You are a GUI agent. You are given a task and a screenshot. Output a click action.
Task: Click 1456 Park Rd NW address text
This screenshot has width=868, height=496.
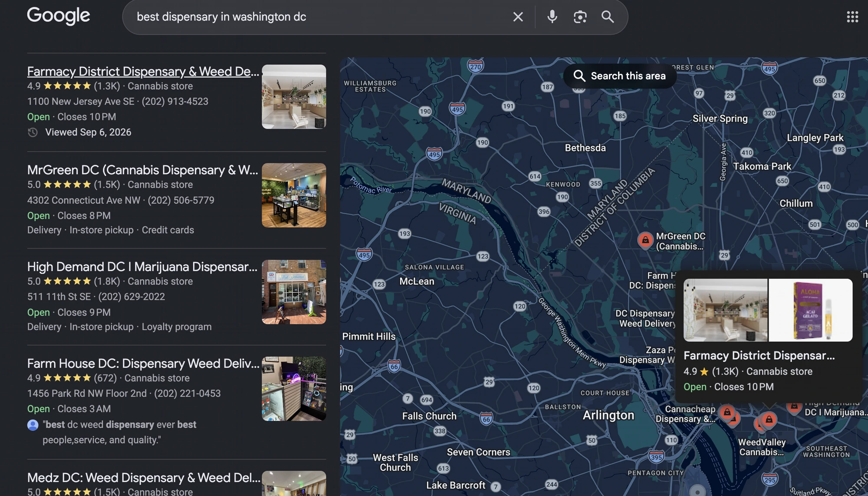pos(87,393)
